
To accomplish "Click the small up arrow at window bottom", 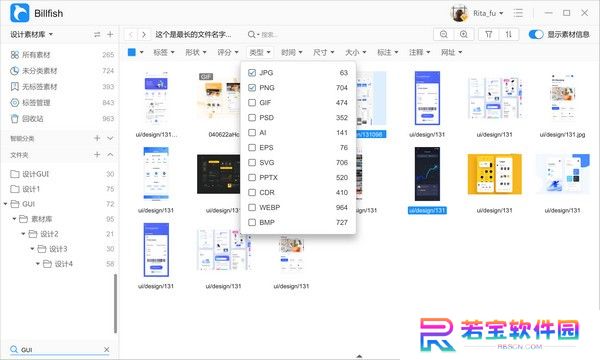I will point(359,356).
